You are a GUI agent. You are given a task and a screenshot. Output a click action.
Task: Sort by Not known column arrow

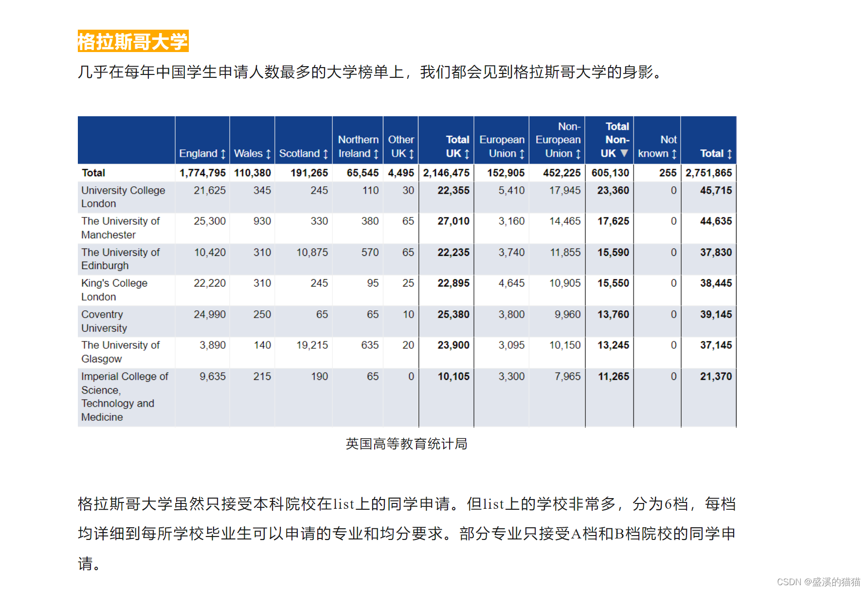(674, 154)
